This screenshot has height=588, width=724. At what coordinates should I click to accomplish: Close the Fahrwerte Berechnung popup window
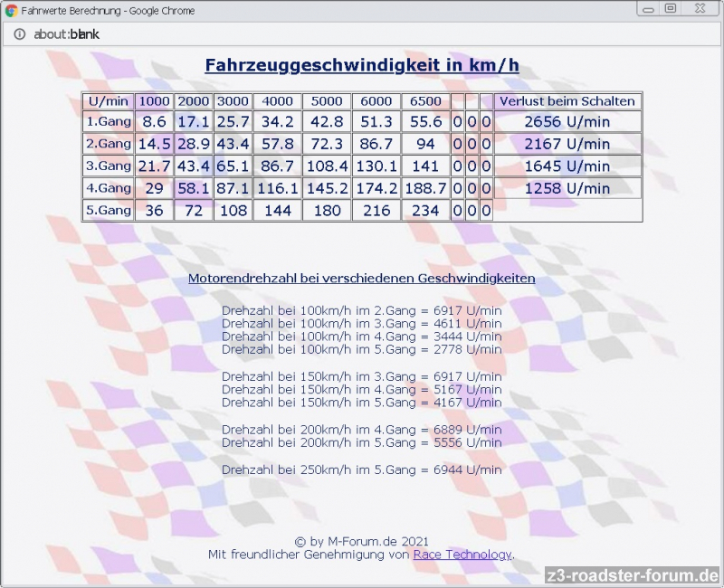(x=701, y=8)
